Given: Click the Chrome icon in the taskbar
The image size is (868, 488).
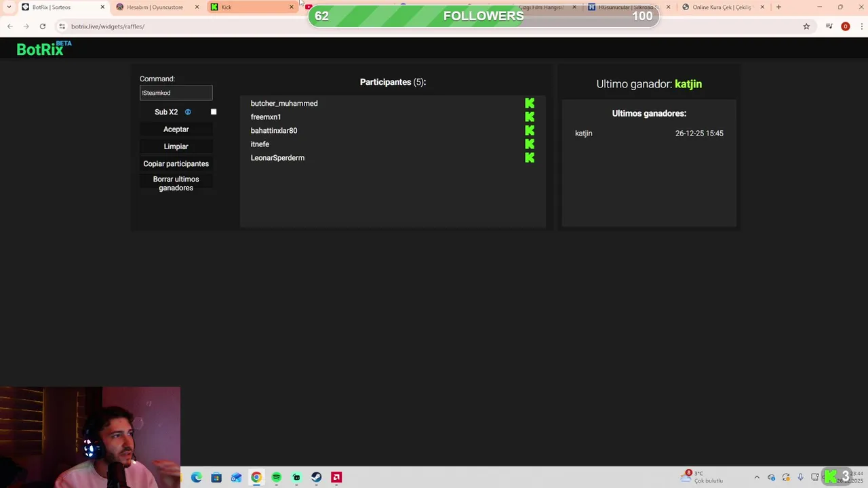Looking at the screenshot, I should [x=256, y=477].
